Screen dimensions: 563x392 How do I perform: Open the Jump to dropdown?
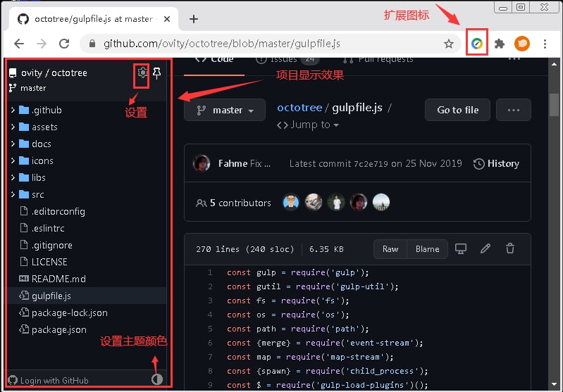coord(308,125)
